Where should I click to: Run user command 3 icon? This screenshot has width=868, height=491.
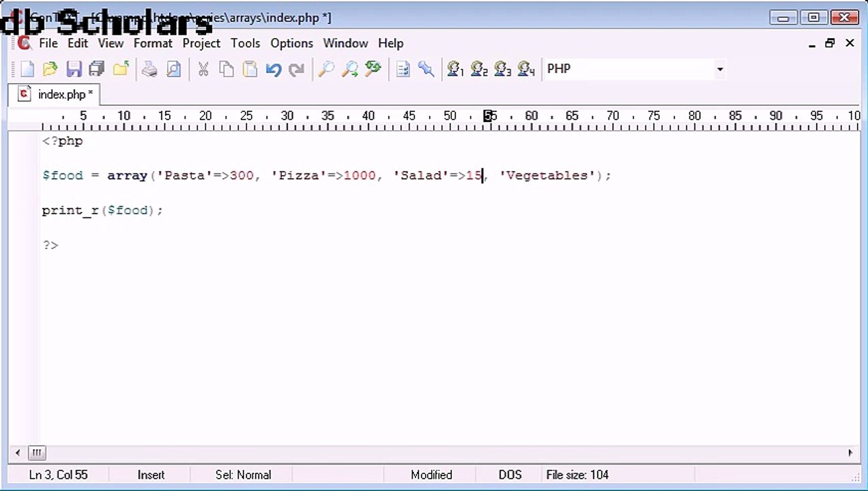(502, 69)
